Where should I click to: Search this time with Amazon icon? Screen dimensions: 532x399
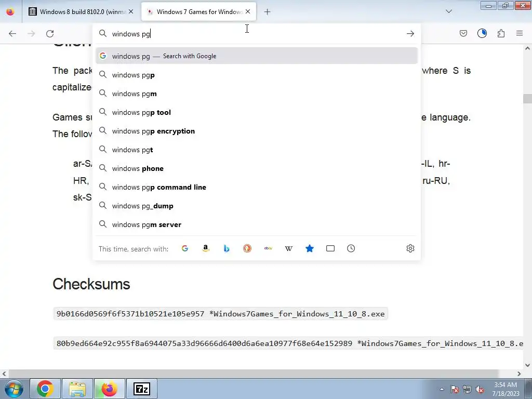click(206, 248)
